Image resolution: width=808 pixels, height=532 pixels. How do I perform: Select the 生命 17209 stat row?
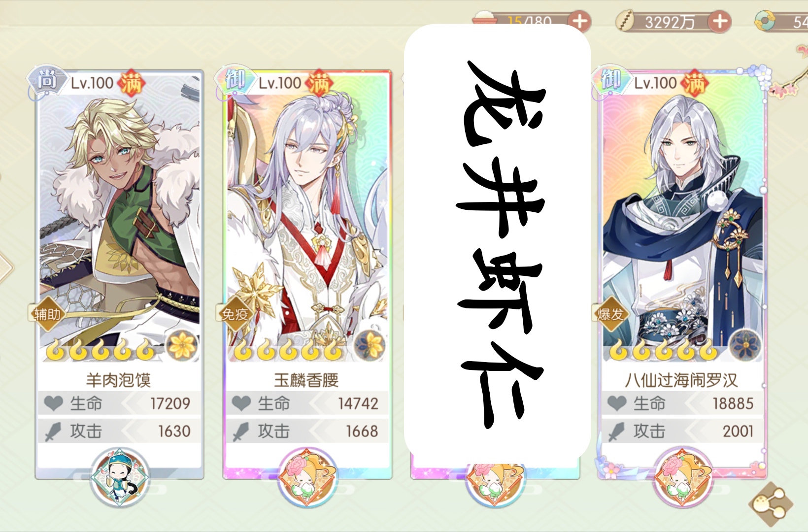coord(119,403)
